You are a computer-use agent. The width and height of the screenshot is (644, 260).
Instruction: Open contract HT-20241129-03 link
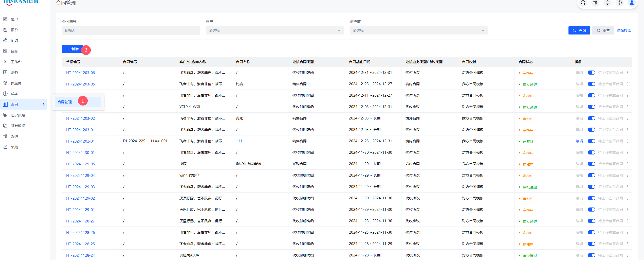point(80,187)
